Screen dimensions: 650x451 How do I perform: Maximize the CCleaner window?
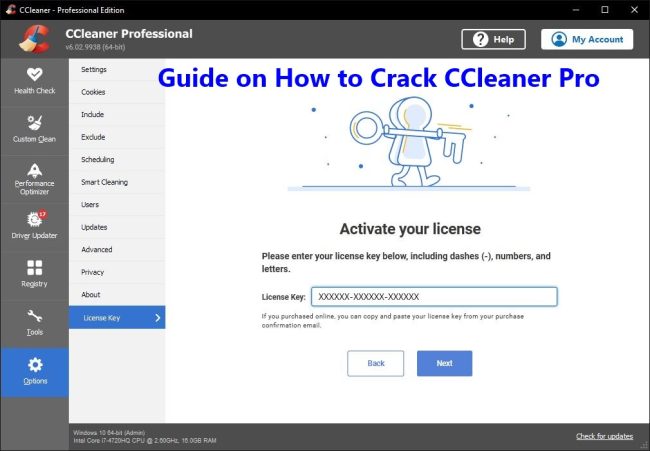click(x=605, y=10)
